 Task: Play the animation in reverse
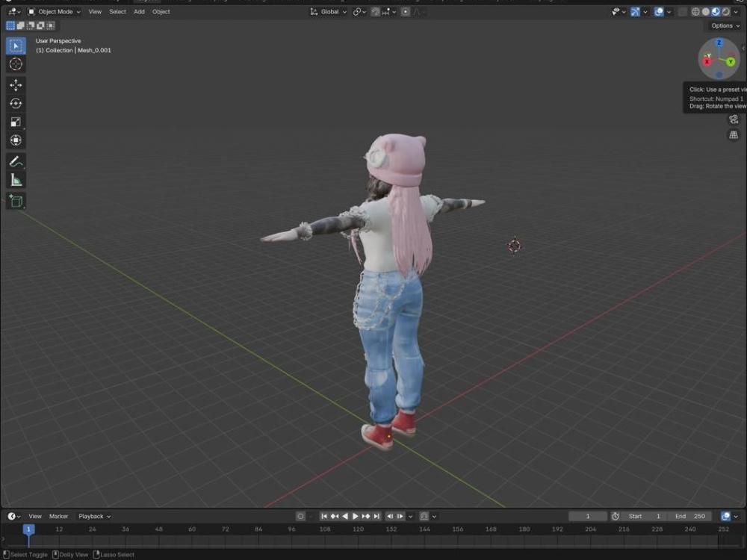(345, 516)
